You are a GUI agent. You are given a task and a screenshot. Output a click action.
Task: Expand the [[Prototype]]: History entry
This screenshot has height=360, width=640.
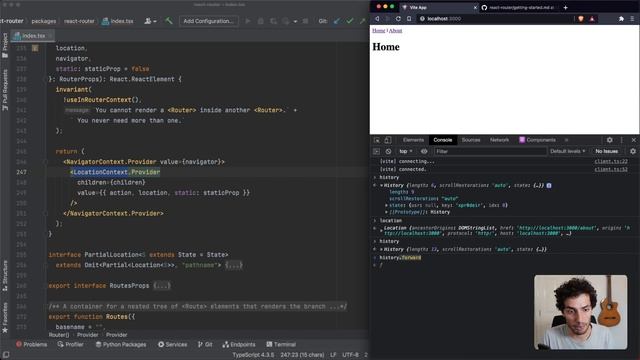click(386, 212)
